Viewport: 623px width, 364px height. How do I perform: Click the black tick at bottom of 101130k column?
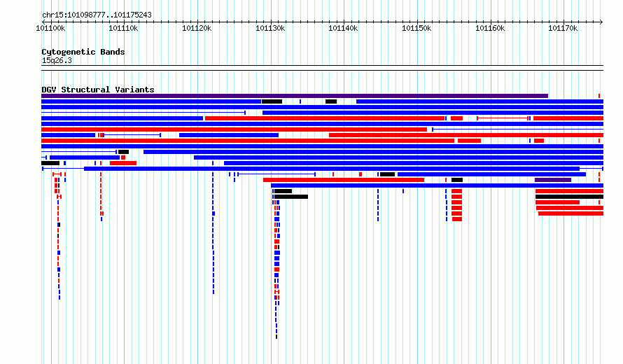pos(276,337)
